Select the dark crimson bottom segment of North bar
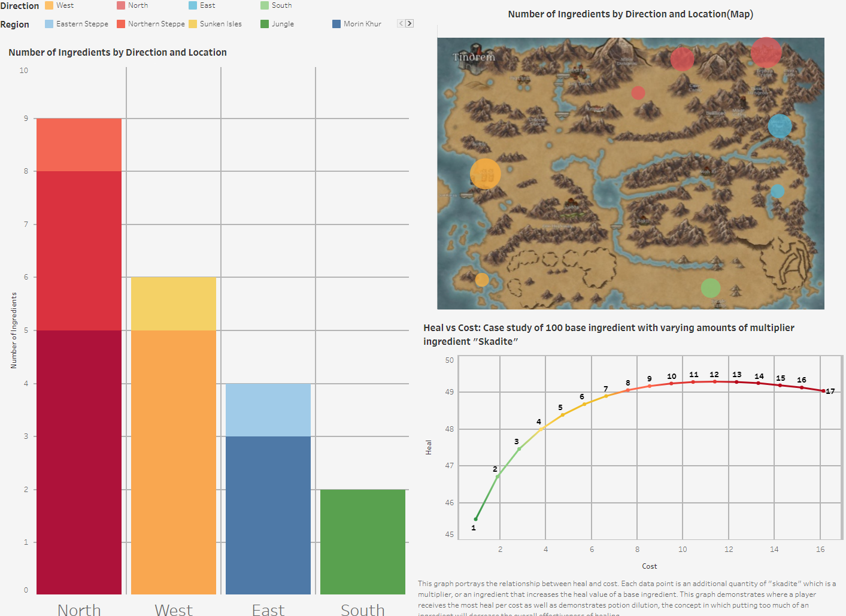Viewport: 846px width, 616px height. (x=79, y=462)
